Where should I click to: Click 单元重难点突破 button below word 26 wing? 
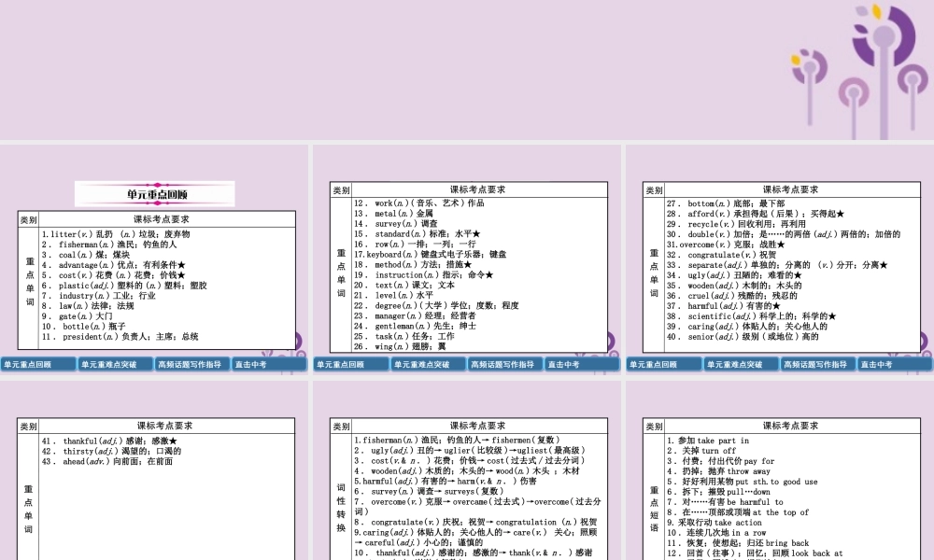[429, 364]
